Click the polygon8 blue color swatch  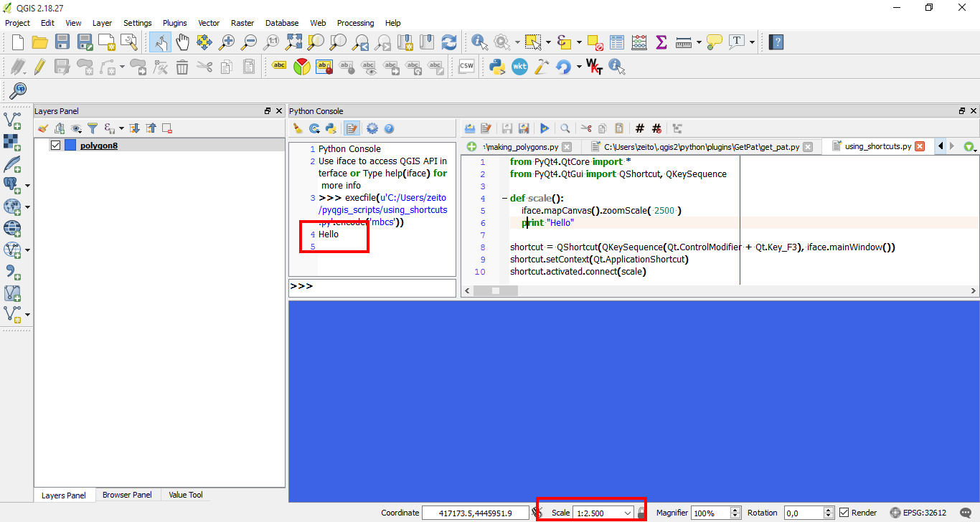[x=70, y=146]
